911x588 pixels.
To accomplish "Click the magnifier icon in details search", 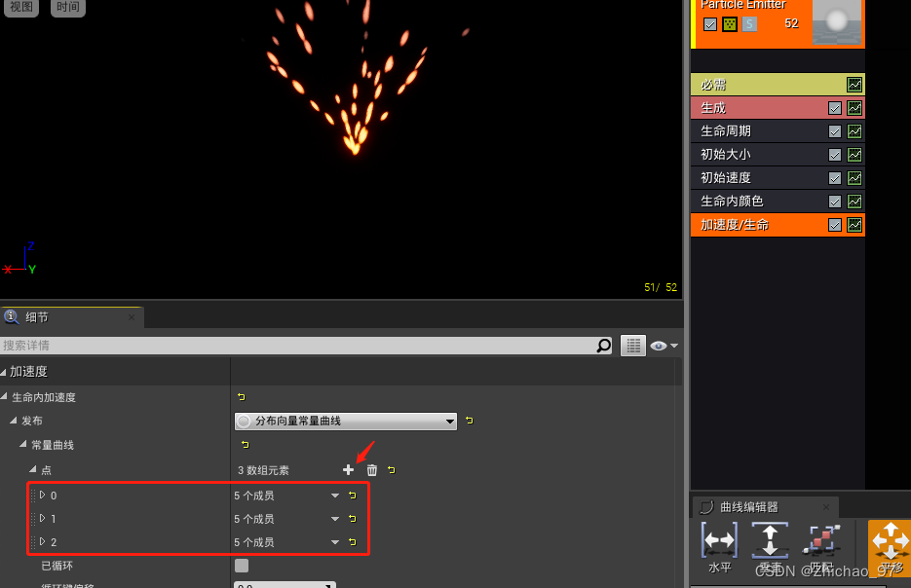I will pos(604,346).
